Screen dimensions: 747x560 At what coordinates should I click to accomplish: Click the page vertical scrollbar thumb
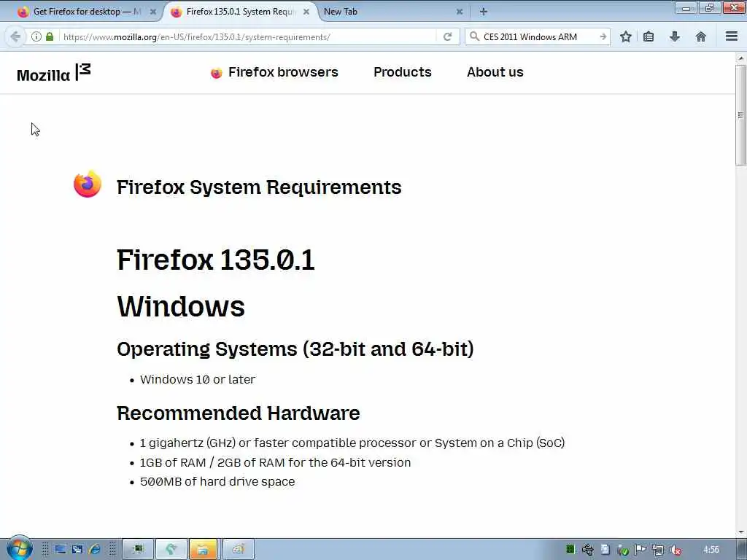tap(740, 115)
